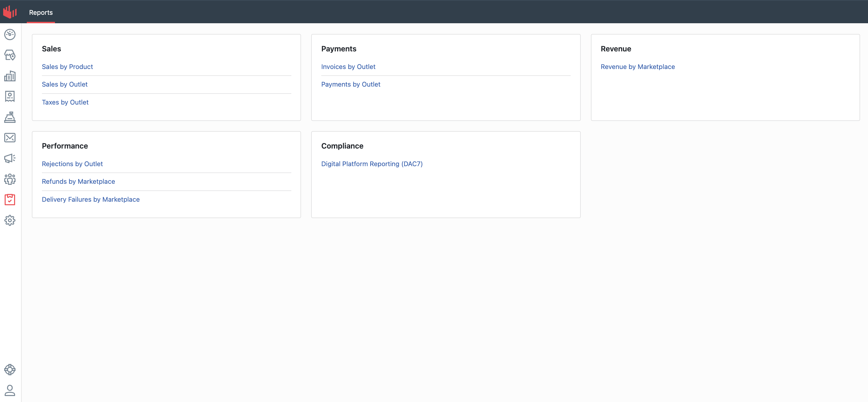Click the red hand logo icon
Viewport: 868px width, 402px height.
click(10, 12)
